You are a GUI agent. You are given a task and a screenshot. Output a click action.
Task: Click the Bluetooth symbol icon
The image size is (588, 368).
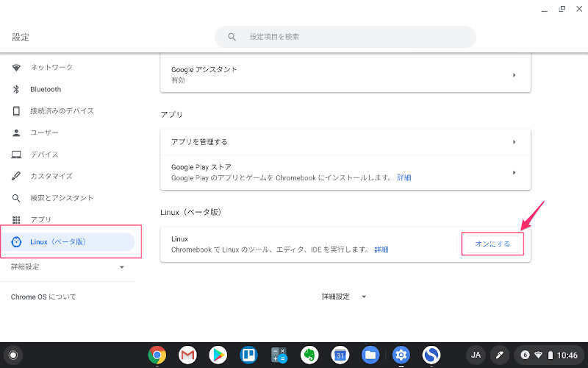(x=16, y=89)
